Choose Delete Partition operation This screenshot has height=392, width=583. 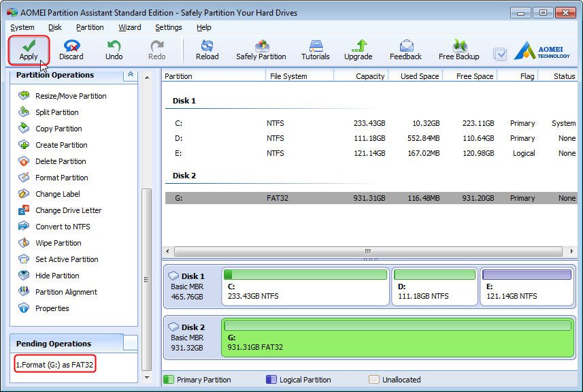(x=52, y=161)
